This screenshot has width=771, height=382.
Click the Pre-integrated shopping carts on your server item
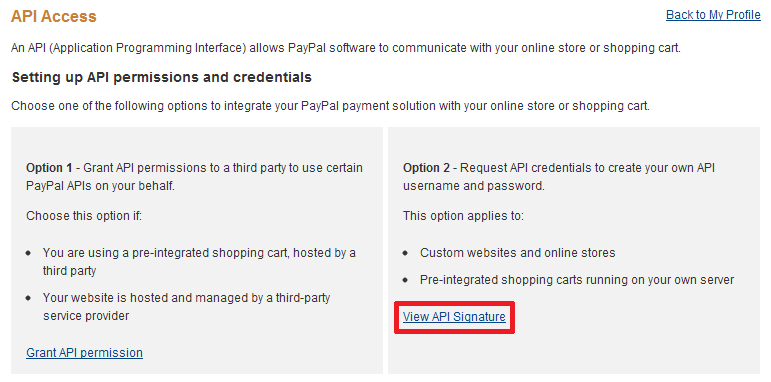click(x=577, y=280)
